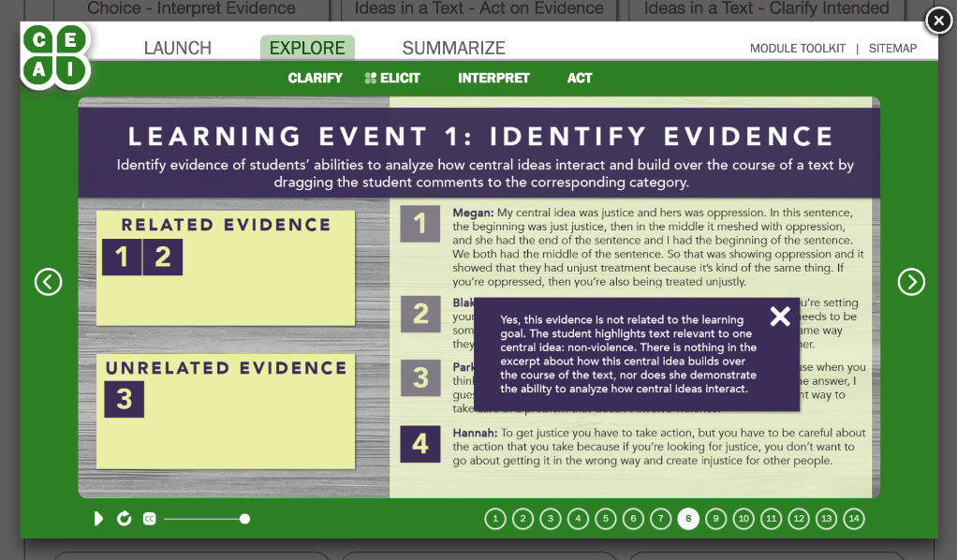Toggle closed captions CC icon
The width and height of the screenshot is (957, 560).
(149, 519)
